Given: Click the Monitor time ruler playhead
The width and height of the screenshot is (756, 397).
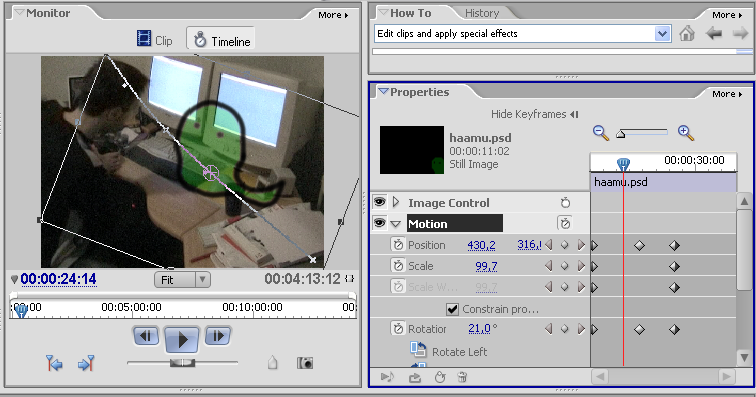Looking at the screenshot, I should [x=21, y=311].
